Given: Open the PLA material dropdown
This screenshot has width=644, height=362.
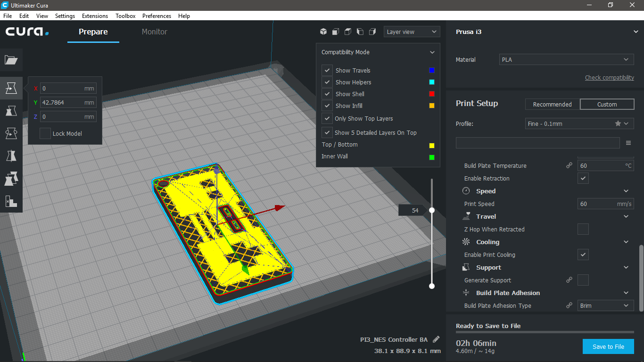Looking at the screenshot, I should (x=566, y=59).
